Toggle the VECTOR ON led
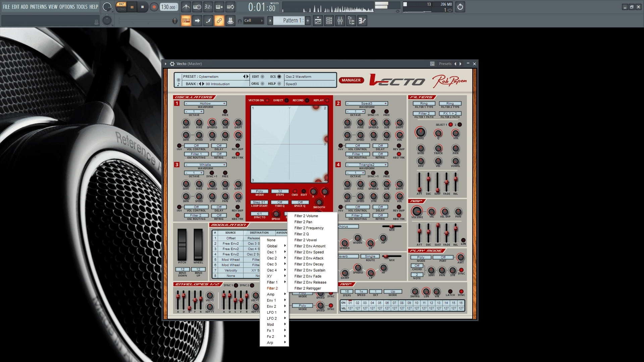Screen dimensions: 644x362 (267, 100)
